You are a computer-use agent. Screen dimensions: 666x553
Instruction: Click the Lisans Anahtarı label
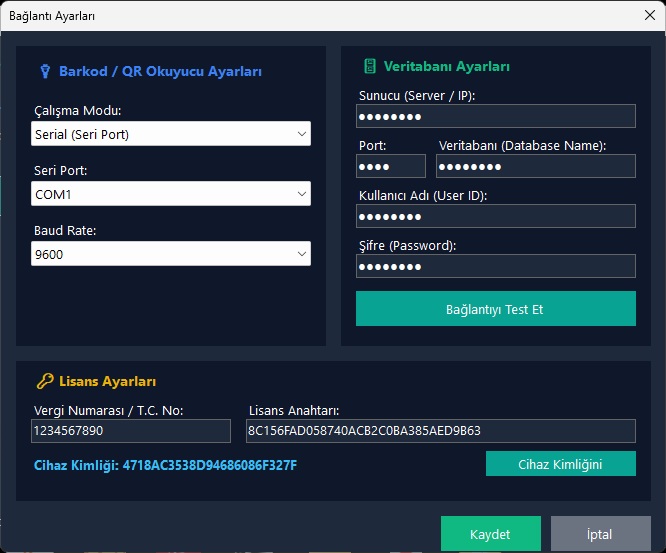pos(294,411)
